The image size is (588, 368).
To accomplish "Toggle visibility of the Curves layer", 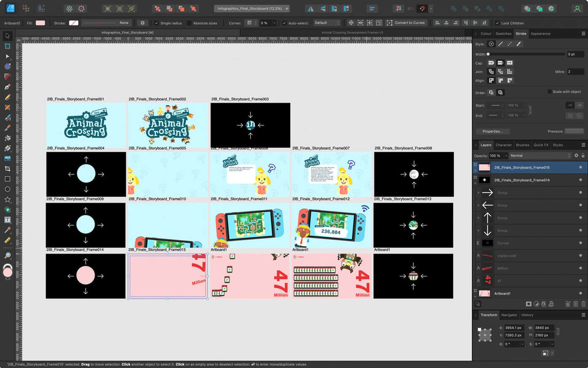I will pyautogui.click(x=580, y=243).
